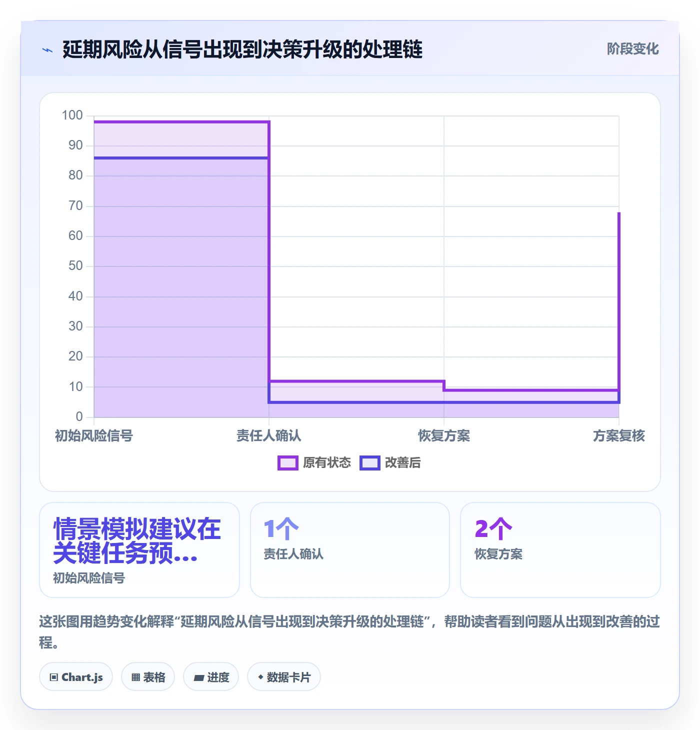Select the Chart.js tag chip
This screenshot has height=730, width=700.
tap(76, 677)
